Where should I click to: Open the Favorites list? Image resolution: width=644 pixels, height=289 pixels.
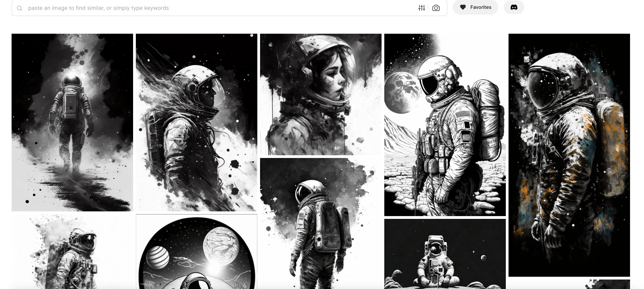click(476, 7)
